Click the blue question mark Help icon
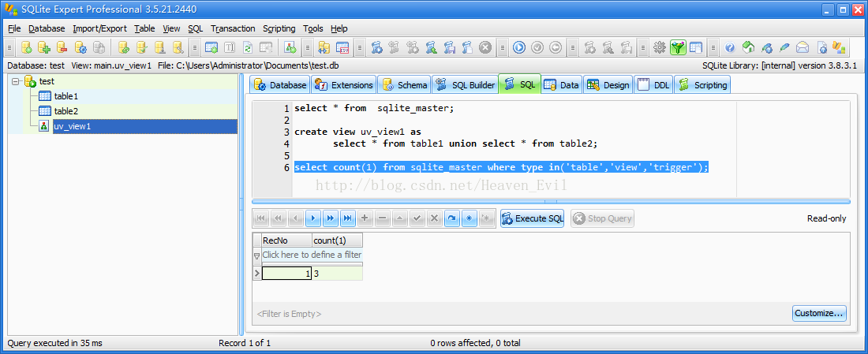 click(x=730, y=47)
